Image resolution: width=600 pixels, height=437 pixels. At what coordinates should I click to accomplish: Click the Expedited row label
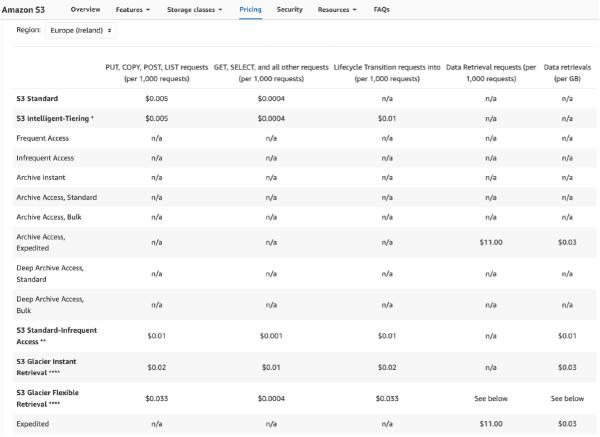[x=33, y=424]
